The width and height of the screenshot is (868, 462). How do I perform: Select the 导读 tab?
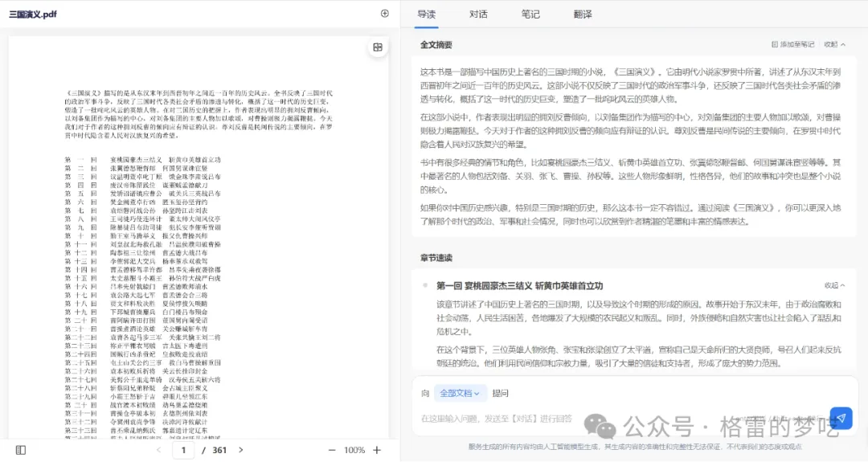tap(426, 14)
